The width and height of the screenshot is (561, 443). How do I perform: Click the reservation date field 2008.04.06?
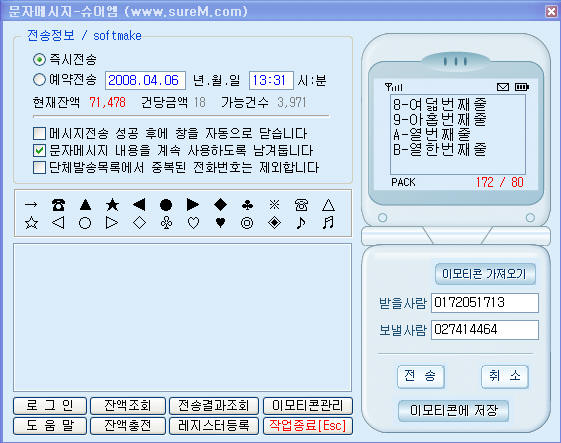[145, 80]
